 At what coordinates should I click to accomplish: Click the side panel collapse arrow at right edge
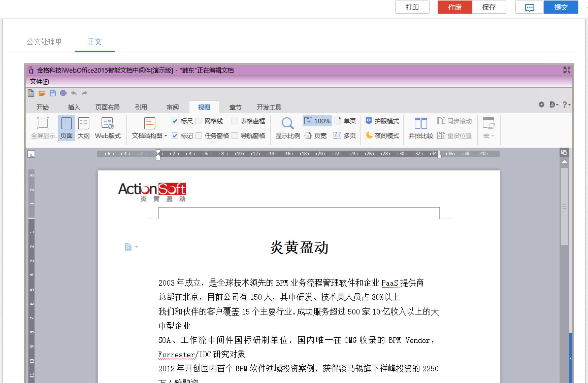coord(570,358)
